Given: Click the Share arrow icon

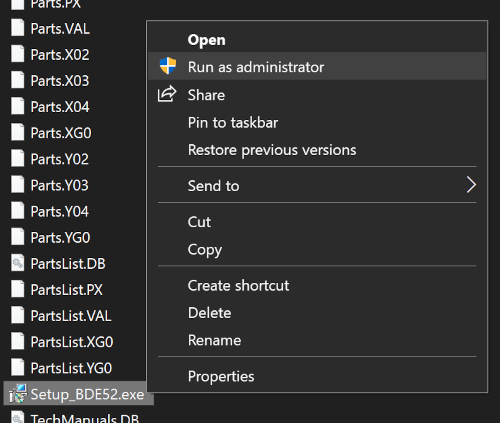Looking at the screenshot, I should (x=167, y=94).
